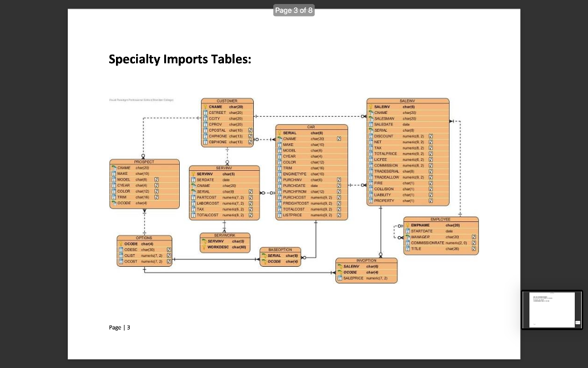Collapse the SALEINV table header

click(x=407, y=101)
